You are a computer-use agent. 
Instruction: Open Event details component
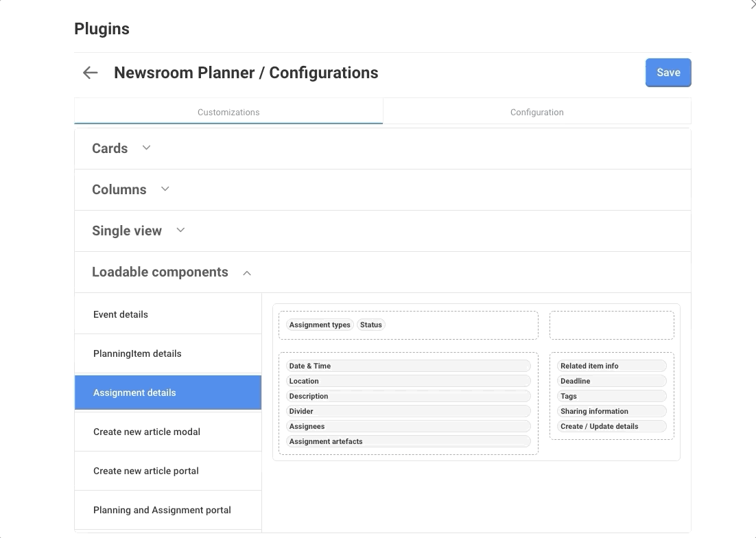point(121,314)
